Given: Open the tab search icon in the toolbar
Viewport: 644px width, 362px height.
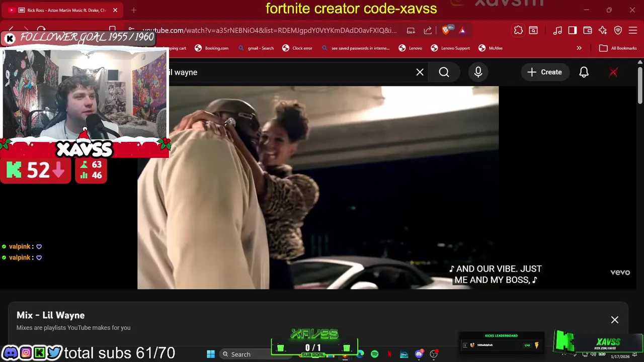Looking at the screenshot, I should pos(533,30).
